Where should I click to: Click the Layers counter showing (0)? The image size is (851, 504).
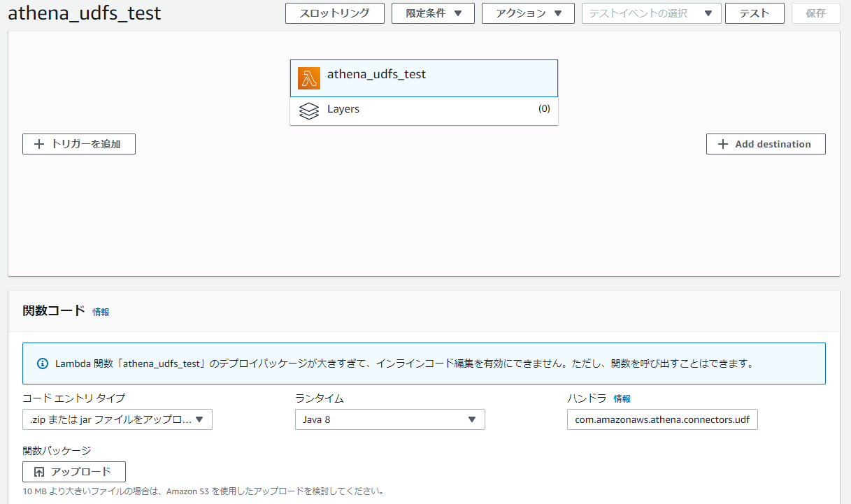[544, 110]
